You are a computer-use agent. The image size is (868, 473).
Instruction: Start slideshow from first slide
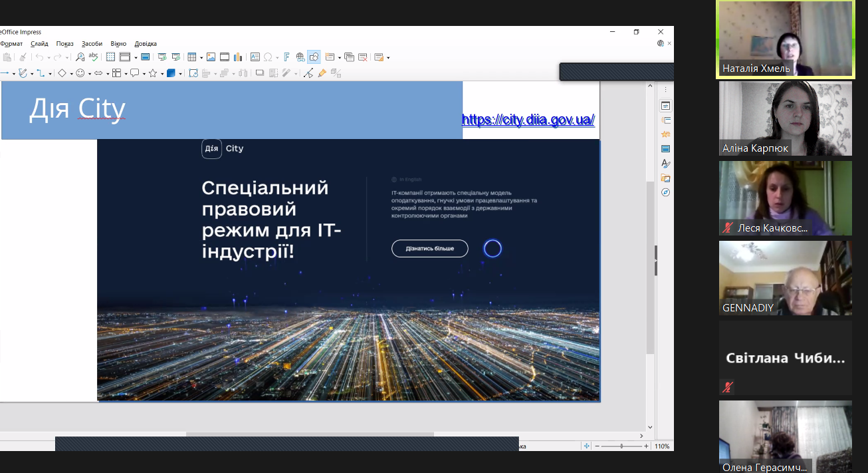[162, 57]
